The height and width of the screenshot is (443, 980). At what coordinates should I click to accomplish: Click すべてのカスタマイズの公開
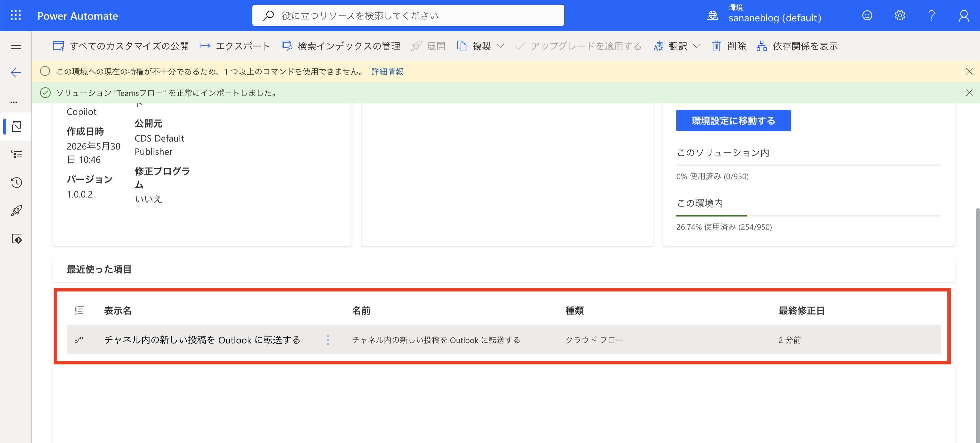[121, 46]
